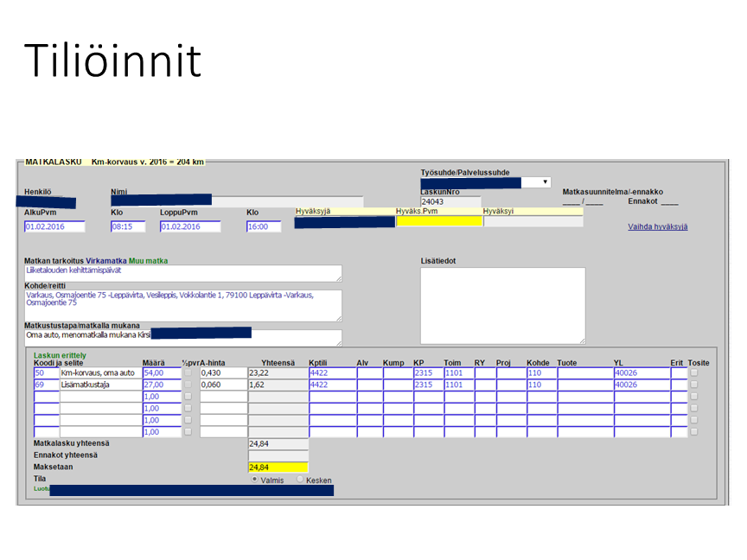Click the start Klo field 08:15
This screenshot has width=747, height=560.
tap(128, 226)
